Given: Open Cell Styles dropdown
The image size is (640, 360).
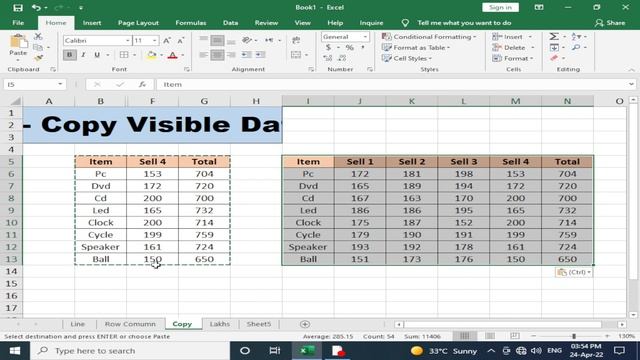Looking at the screenshot, I should [x=407, y=58].
